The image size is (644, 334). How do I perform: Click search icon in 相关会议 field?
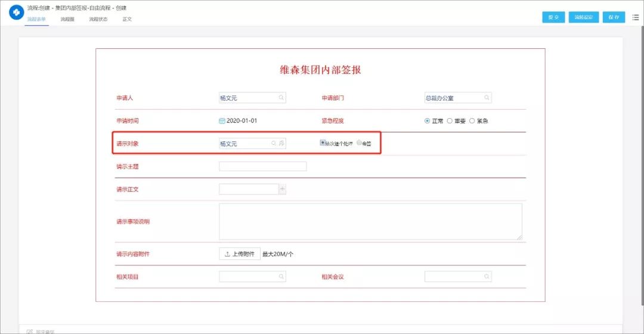click(x=487, y=277)
